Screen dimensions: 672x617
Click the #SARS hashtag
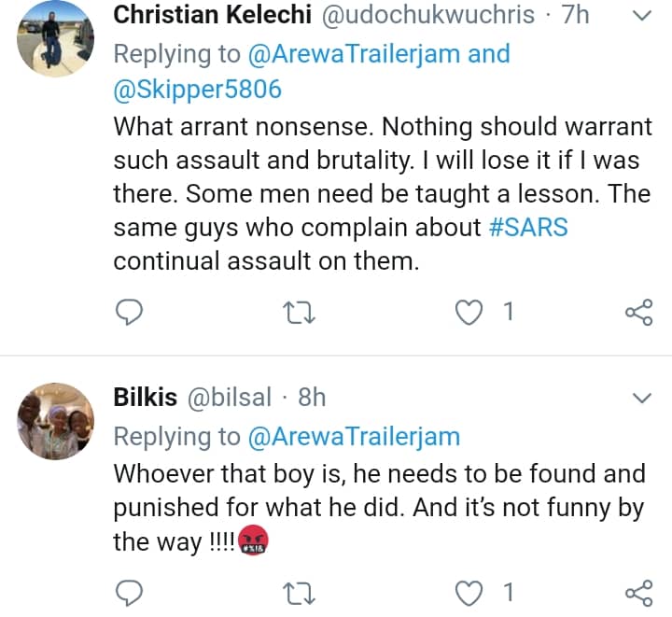528,228
